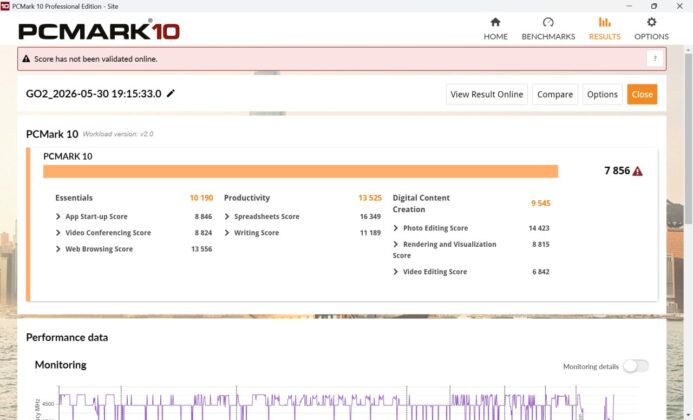Open the result Options button
693x420 pixels.
602,94
